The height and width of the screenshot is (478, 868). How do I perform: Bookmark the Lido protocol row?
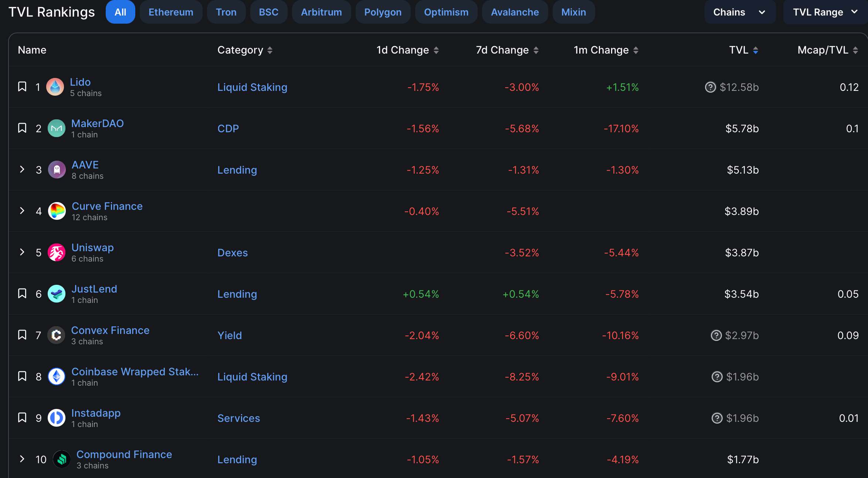pyautogui.click(x=22, y=87)
